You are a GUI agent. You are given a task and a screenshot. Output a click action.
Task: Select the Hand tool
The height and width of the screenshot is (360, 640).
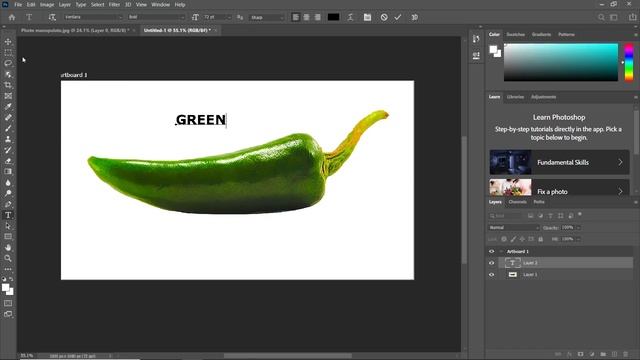tap(8, 247)
